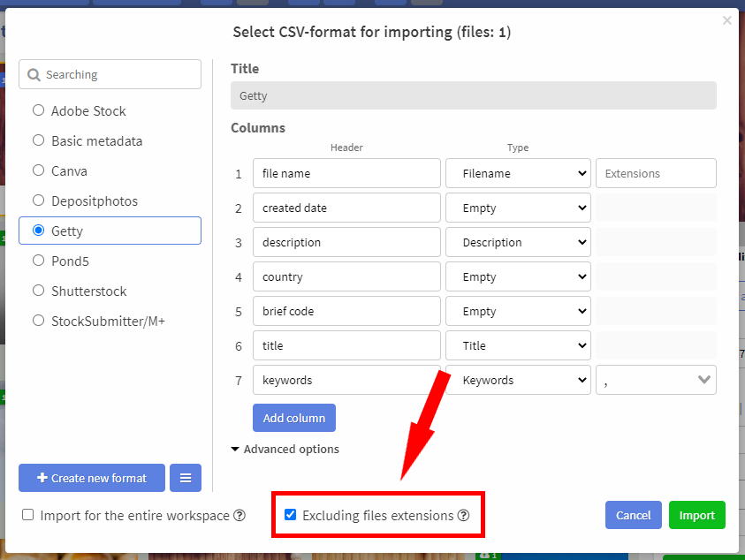The height and width of the screenshot is (560, 745).
Task: Edit the 'country' header field
Action: coord(346,276)
